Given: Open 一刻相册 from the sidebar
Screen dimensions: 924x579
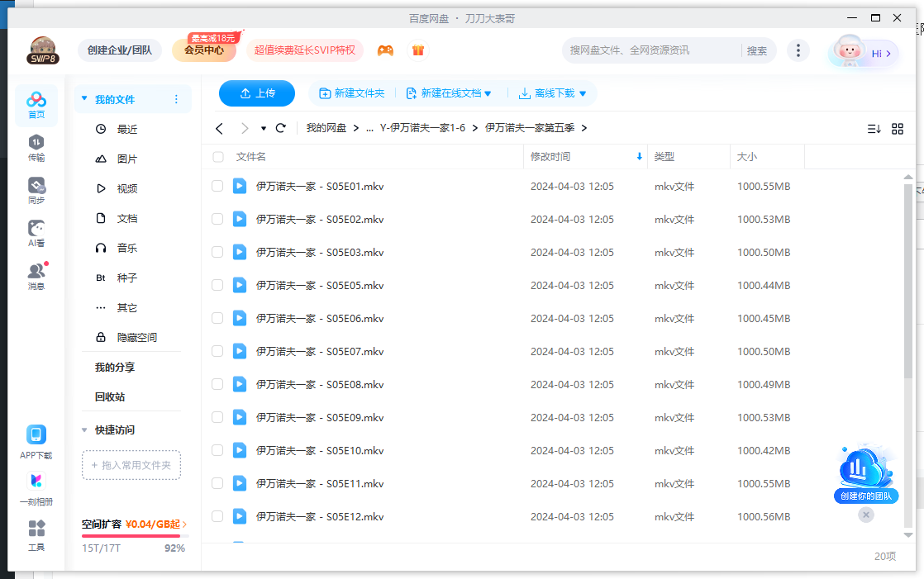Looking at the screenshot, I should 36,487.
